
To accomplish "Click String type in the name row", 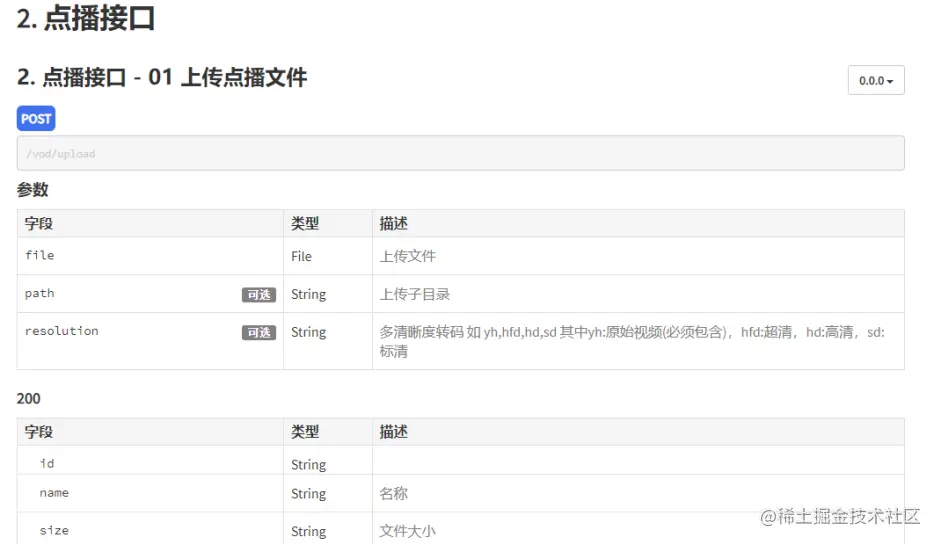I will (309, 494).
